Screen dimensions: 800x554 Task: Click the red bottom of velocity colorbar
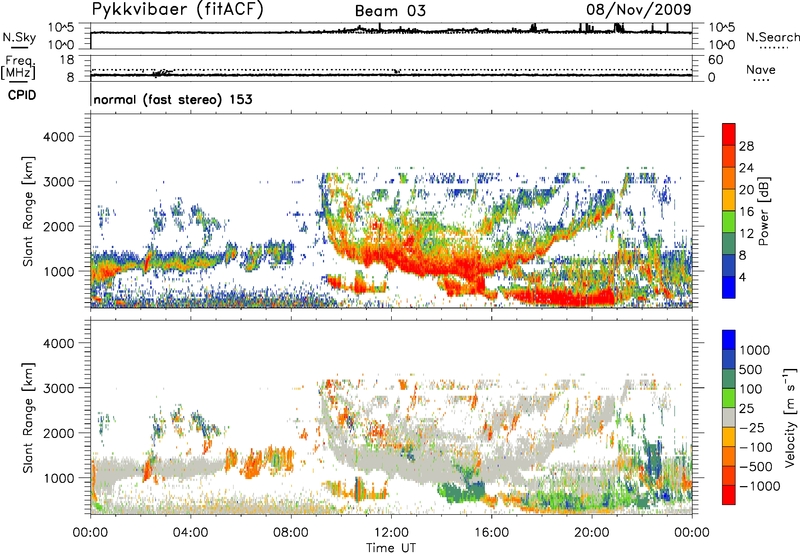tap(729, 495)
